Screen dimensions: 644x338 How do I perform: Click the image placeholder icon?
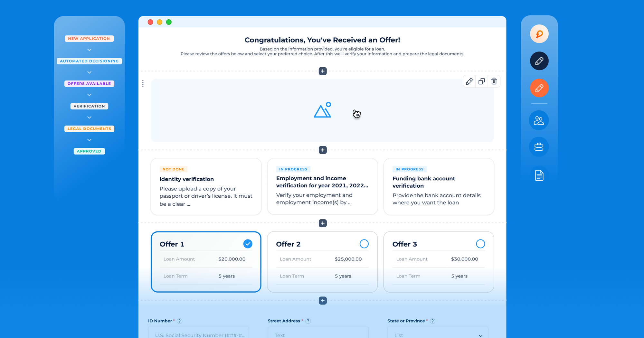coord(322,110)
